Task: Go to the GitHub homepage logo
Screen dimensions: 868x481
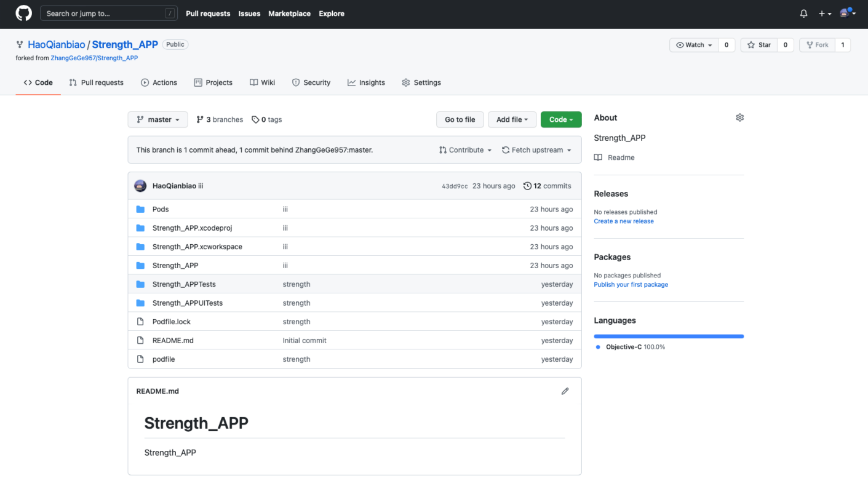Action: pyautogui.click(x=23, y=14)
